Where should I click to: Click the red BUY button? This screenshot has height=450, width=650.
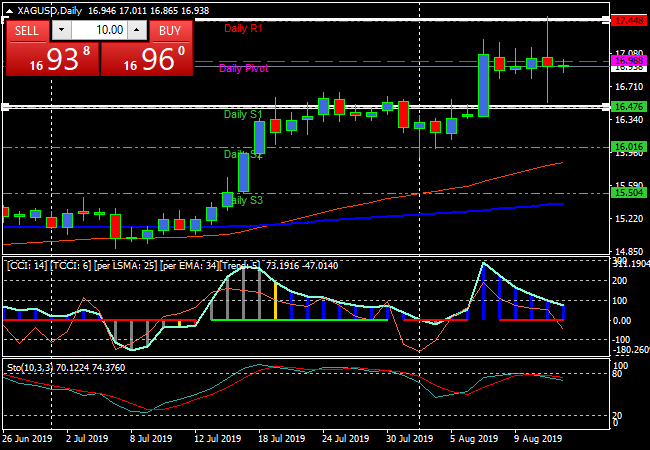[171, 30]
